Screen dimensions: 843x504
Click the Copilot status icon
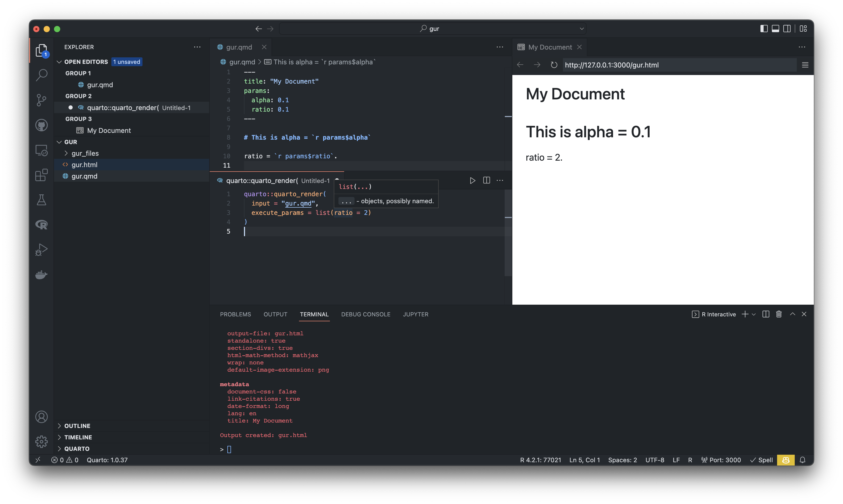786,460
